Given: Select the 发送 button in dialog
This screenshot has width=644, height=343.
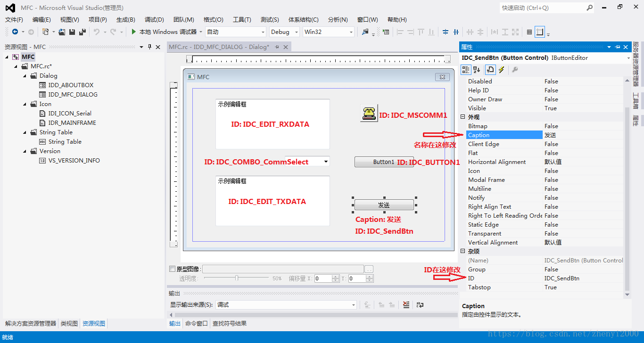Looking at the screenshot, I should [x=384, y=205].
